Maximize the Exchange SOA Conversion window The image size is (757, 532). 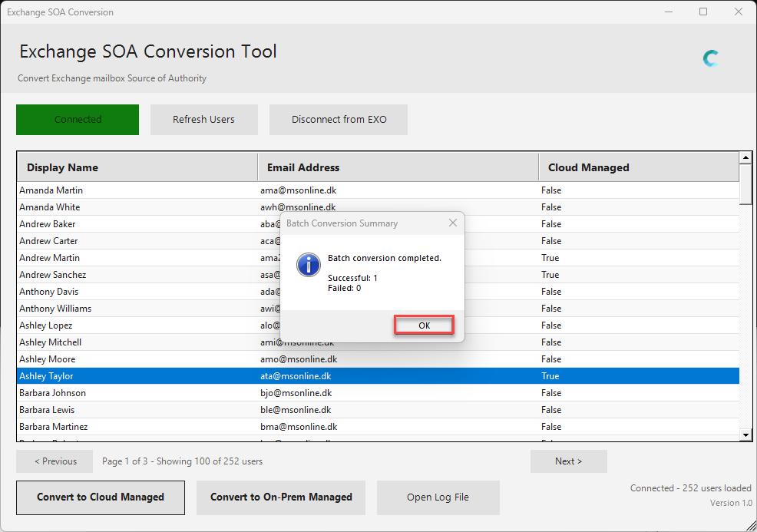tap(703, 12)
